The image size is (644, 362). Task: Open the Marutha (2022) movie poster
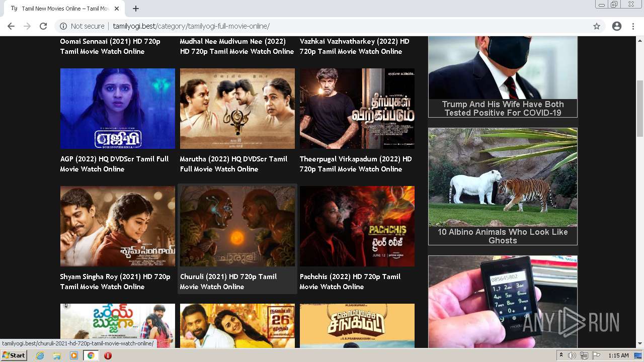click(237, 109)
